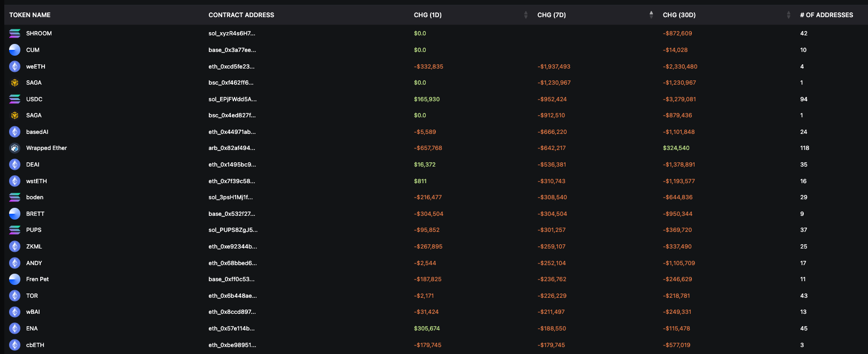Click ANDY 30D change -$1,105,709
Image resolution: width=868 pixels, height=354 pixels.
679,263
